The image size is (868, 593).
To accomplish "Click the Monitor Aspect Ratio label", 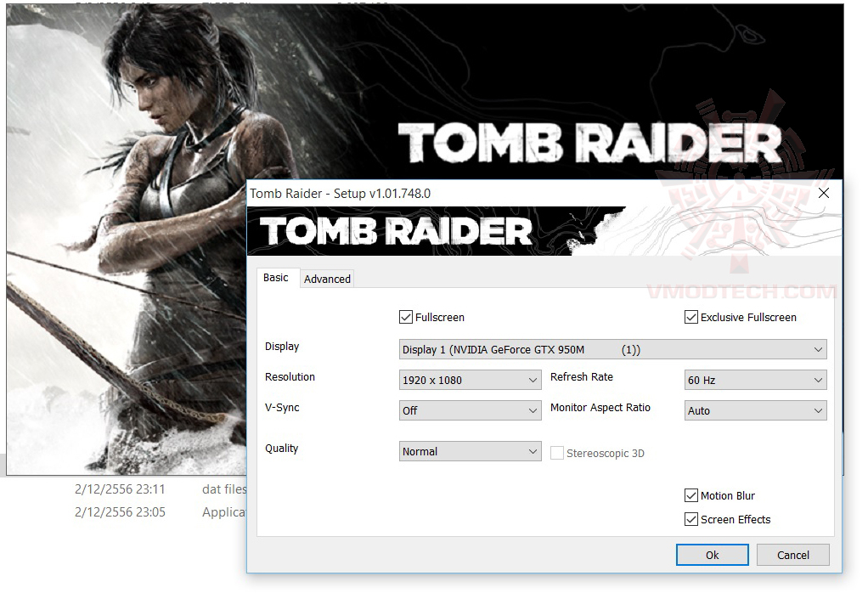I will 600,408.
